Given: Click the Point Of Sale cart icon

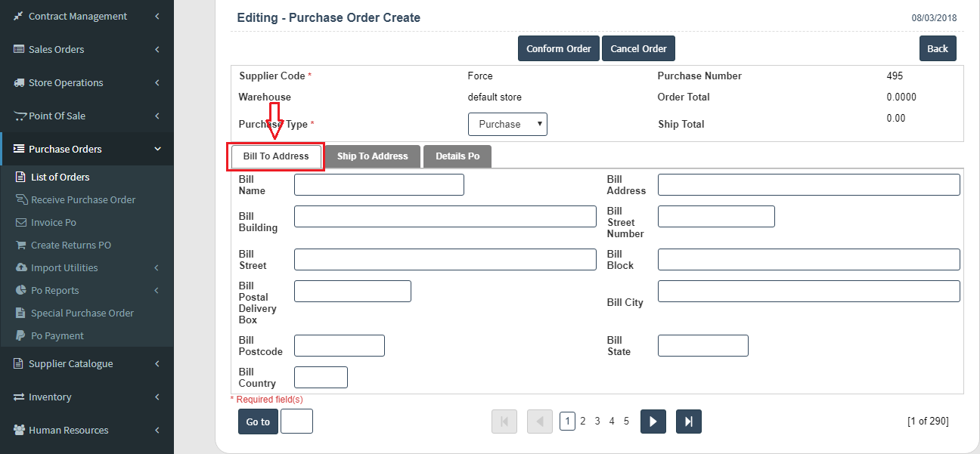Looking at the screenshot, I should click(20, 116).
